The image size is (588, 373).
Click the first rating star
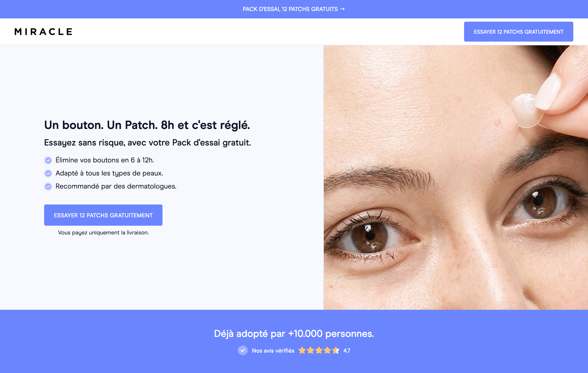[x=302, y=351]
